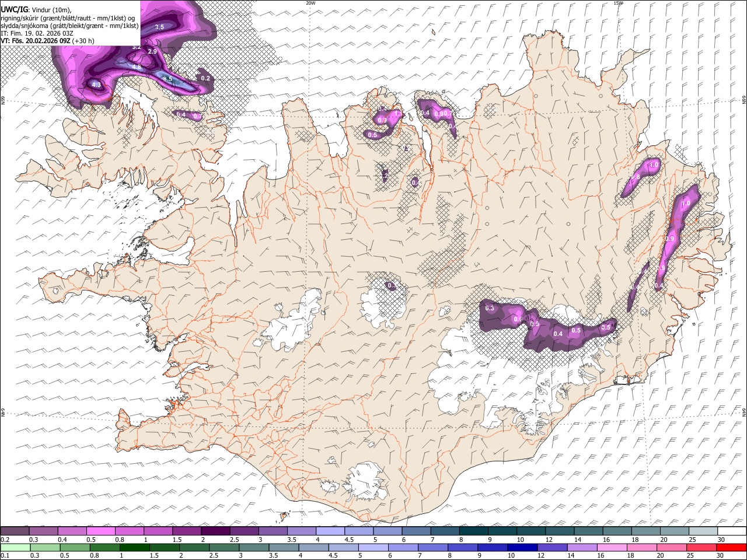
Task: Click the dark teal 9 swatch in snow scale
Action: (x=502, y=531)
